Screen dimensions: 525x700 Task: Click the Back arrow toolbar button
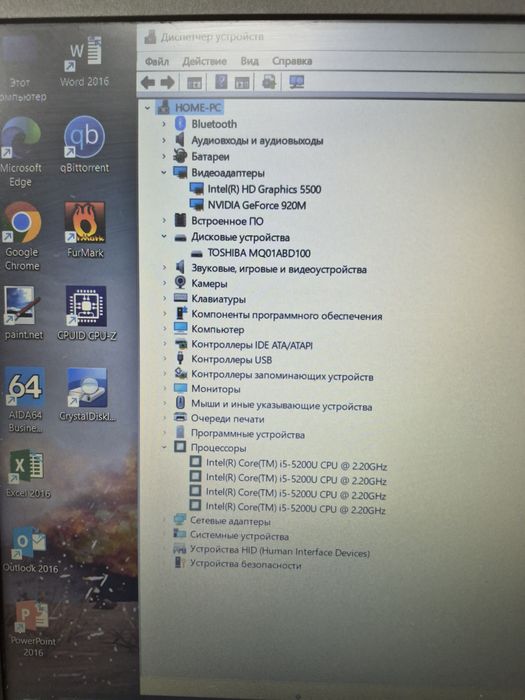coord(148,82)
